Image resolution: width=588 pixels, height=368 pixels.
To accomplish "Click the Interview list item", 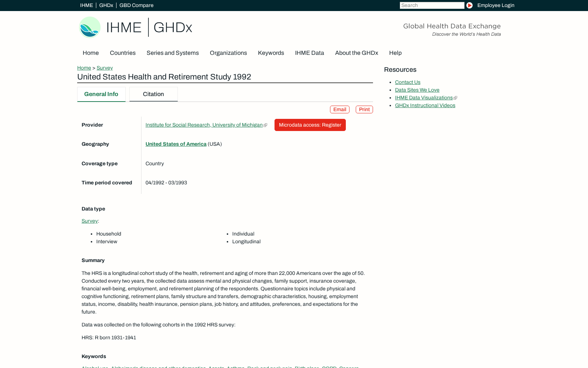I will point(107,241).
